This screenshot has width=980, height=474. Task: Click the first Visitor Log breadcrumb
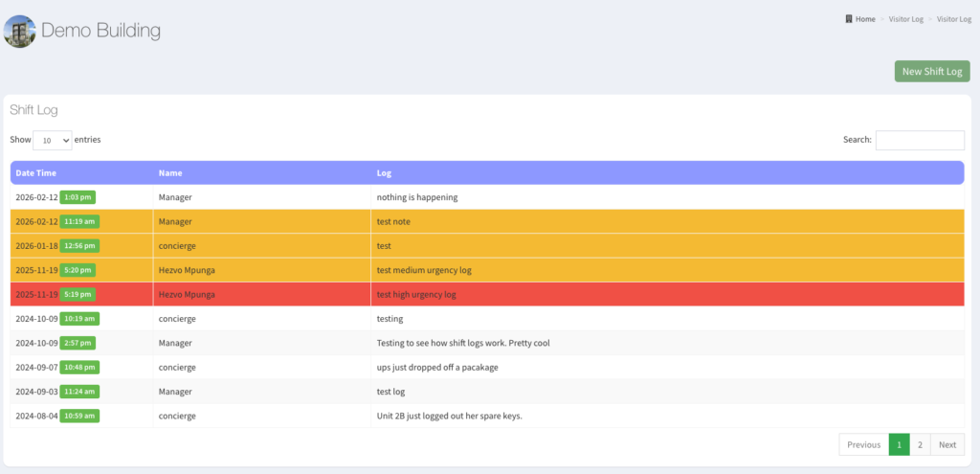[906, 19]
